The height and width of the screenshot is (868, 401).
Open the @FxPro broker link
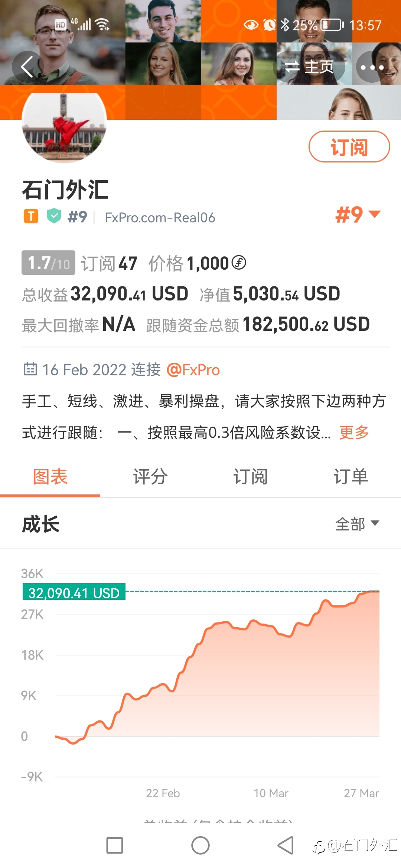[x=193, y=370]
